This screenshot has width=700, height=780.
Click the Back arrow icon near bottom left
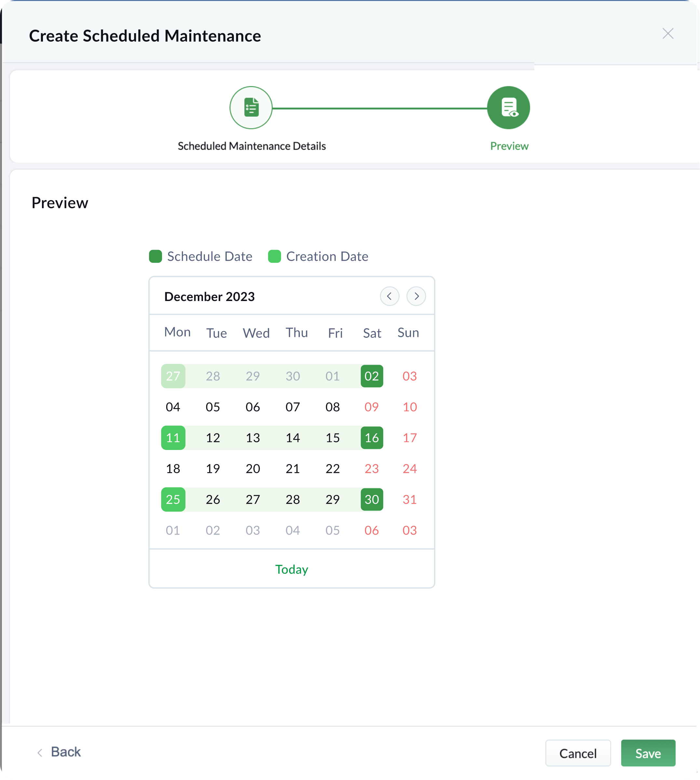click(x=40, y=752)
